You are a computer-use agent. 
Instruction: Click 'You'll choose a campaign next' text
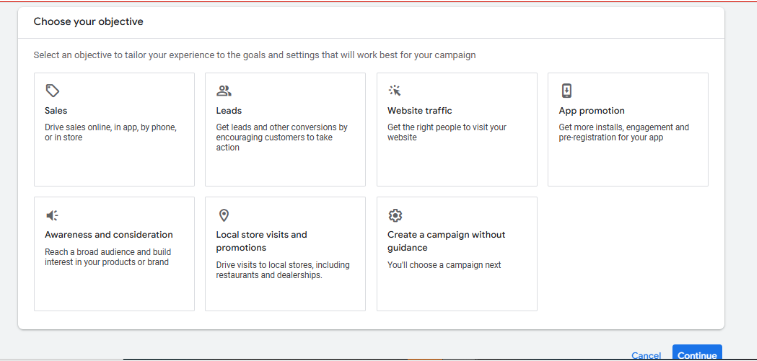(444, 265)
